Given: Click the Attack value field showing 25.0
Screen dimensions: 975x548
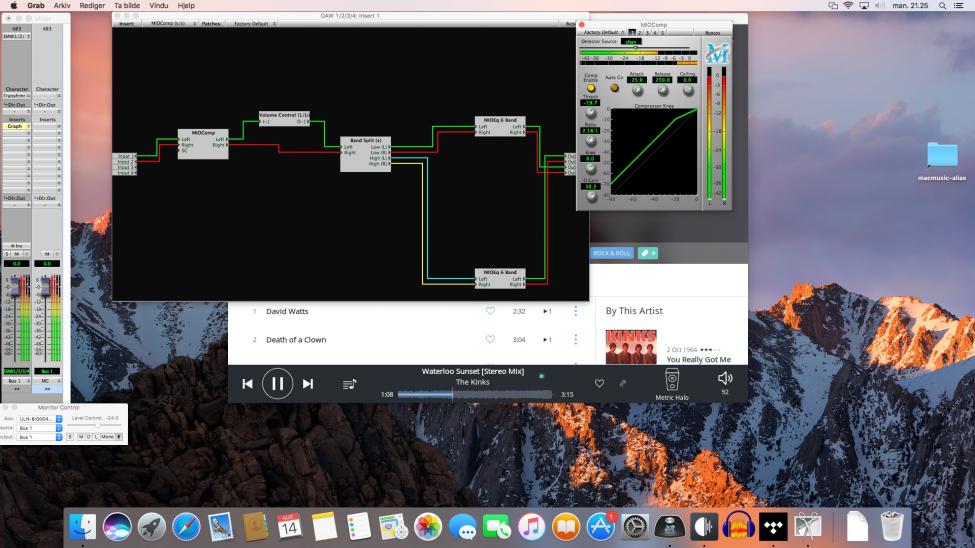Looking at the screenshot, I should click(x=637, y=80).
